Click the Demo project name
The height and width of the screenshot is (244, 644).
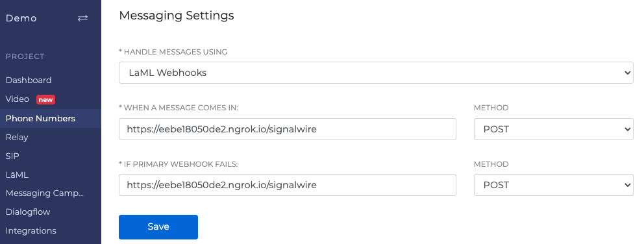[21, 18]
